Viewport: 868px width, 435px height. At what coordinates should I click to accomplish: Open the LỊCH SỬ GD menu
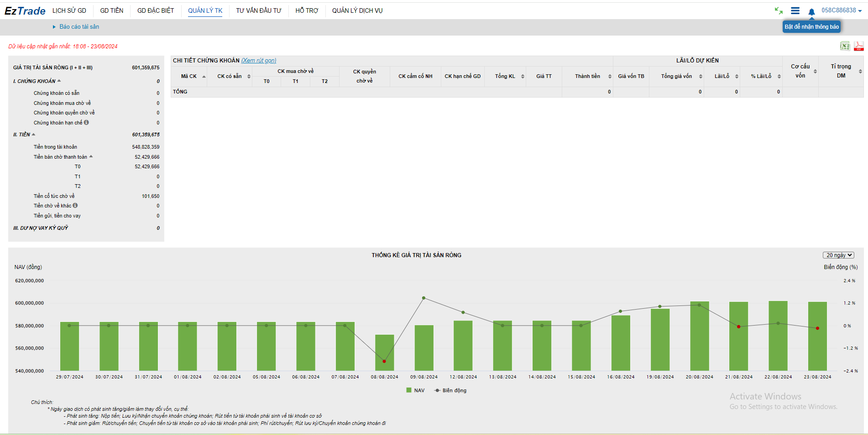click(x=69, y=10)
